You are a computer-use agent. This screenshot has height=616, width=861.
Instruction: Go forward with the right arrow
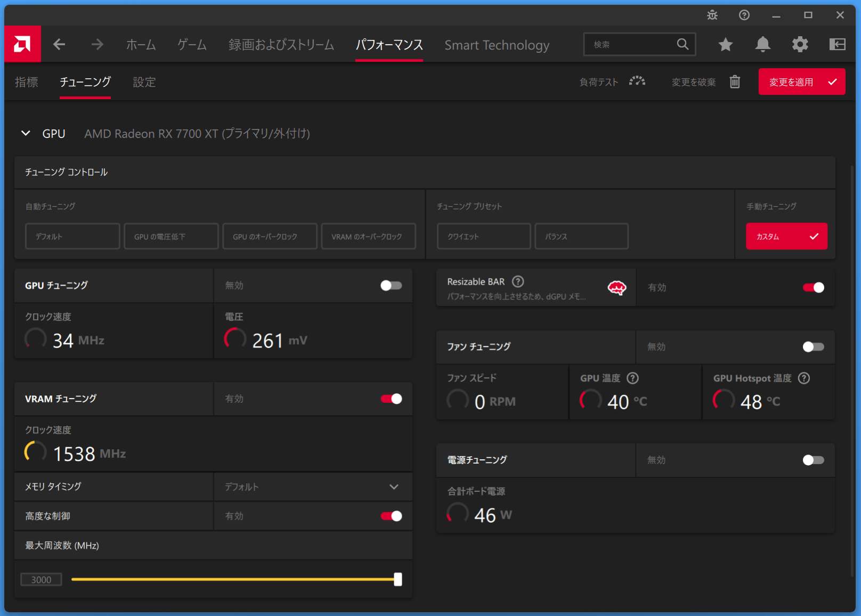coord(97,44)
